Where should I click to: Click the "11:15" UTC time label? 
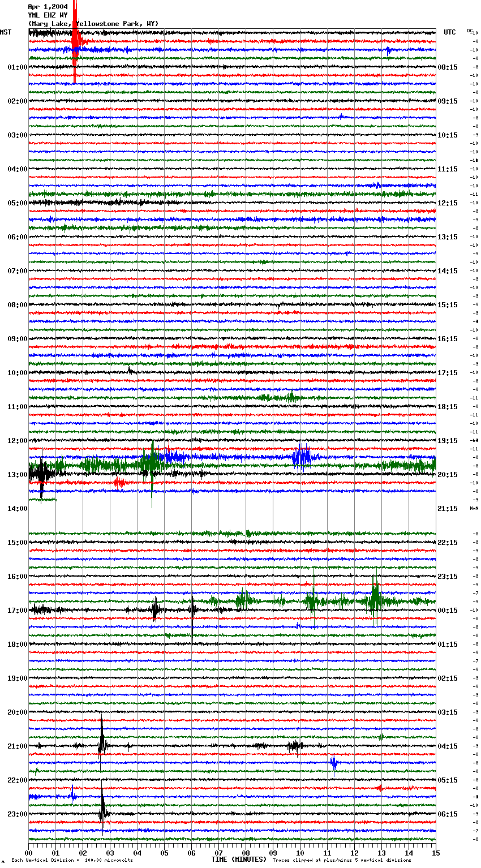point(448,169)
